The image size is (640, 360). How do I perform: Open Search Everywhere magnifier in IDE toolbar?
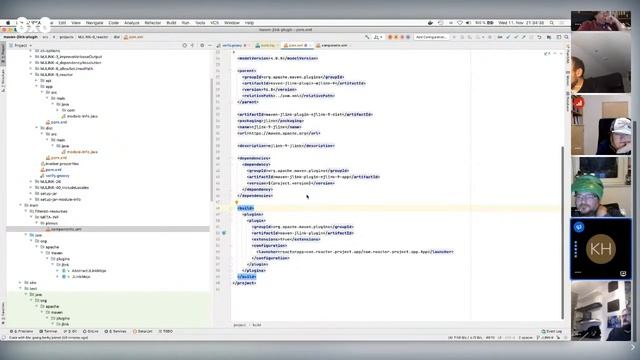566,37
